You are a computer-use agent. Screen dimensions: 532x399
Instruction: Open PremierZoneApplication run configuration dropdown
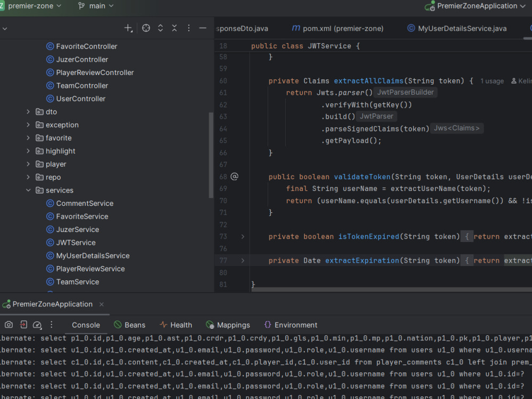(x=475, y=6)
